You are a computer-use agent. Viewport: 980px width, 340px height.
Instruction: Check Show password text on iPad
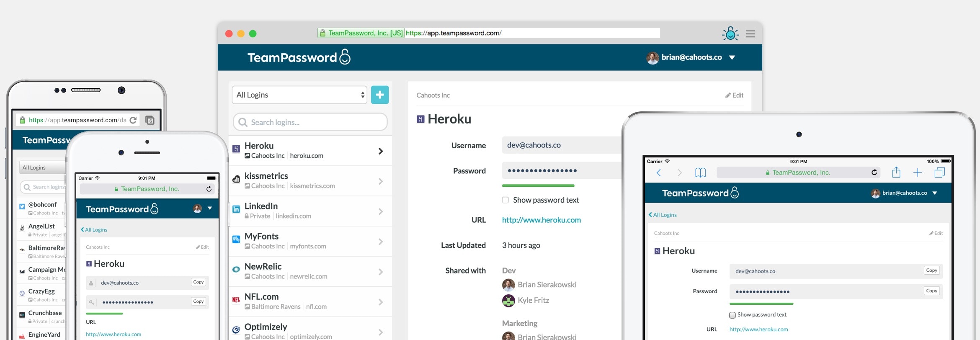(732, 315)
